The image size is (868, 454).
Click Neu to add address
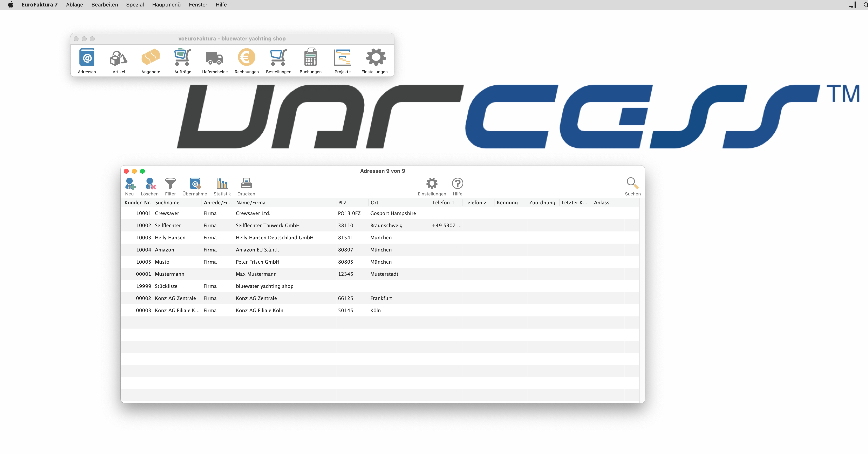(x=130, y=184)
